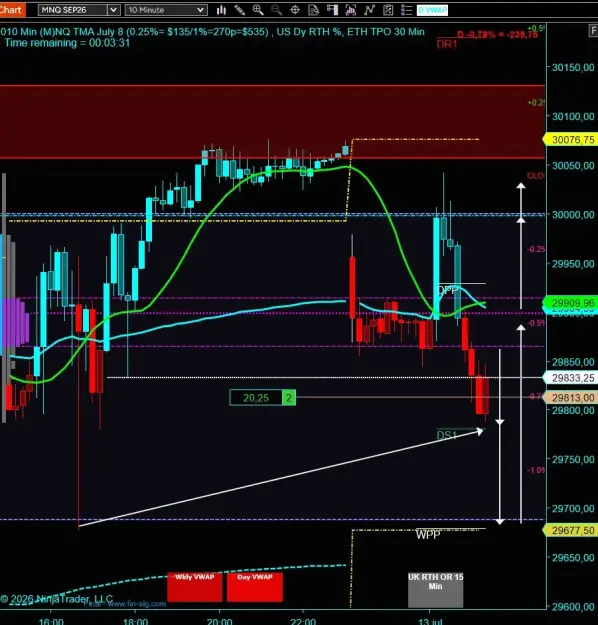
Task: Click the D -0,79% = -235,75 readout
Action: pos(498,35)
